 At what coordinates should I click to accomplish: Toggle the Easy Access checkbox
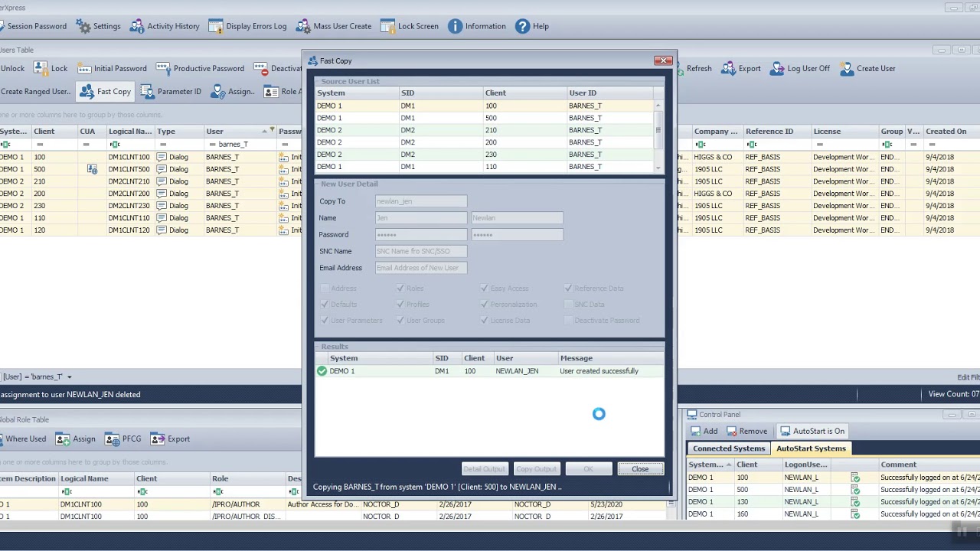pyautogui.click(x=485, y=289)
